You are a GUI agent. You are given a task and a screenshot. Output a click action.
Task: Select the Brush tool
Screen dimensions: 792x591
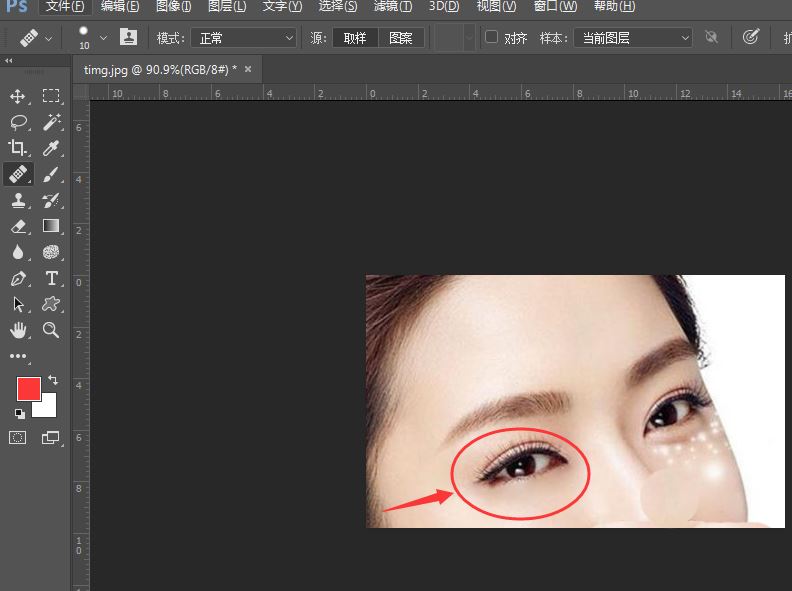tap(51, 174)
